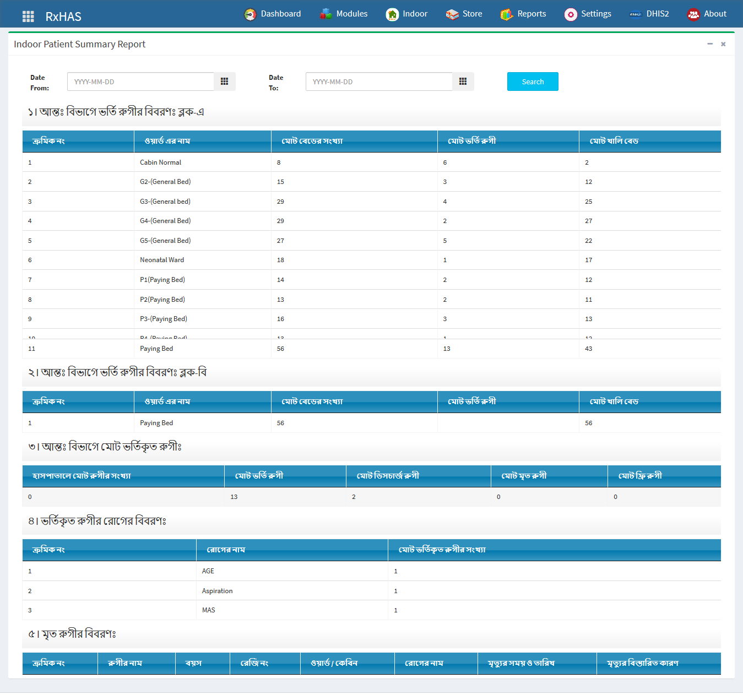The height and width of the screenshot is (700, 743).
Task: Focus the Date From input field
Action: (140, 82)
